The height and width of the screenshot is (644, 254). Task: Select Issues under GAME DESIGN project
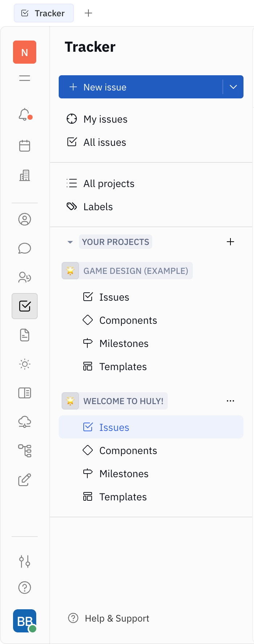(x=114, y=297)
